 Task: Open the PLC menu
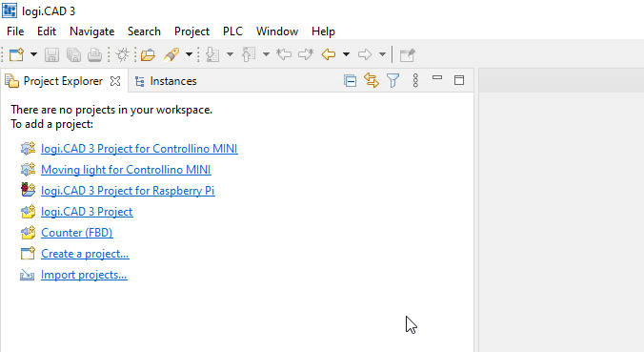point(232,31)
